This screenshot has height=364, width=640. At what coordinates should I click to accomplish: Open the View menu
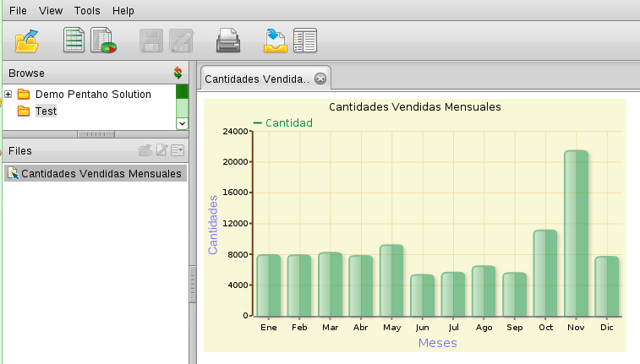click(51, 11)
